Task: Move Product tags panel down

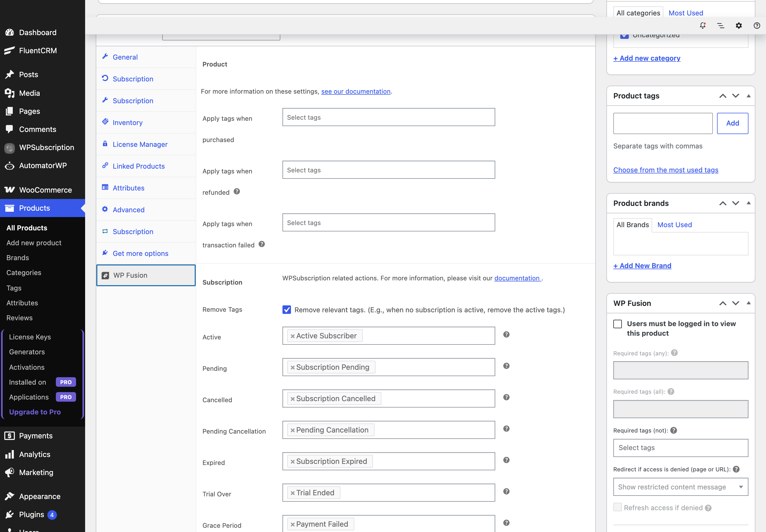Action: 736,96
